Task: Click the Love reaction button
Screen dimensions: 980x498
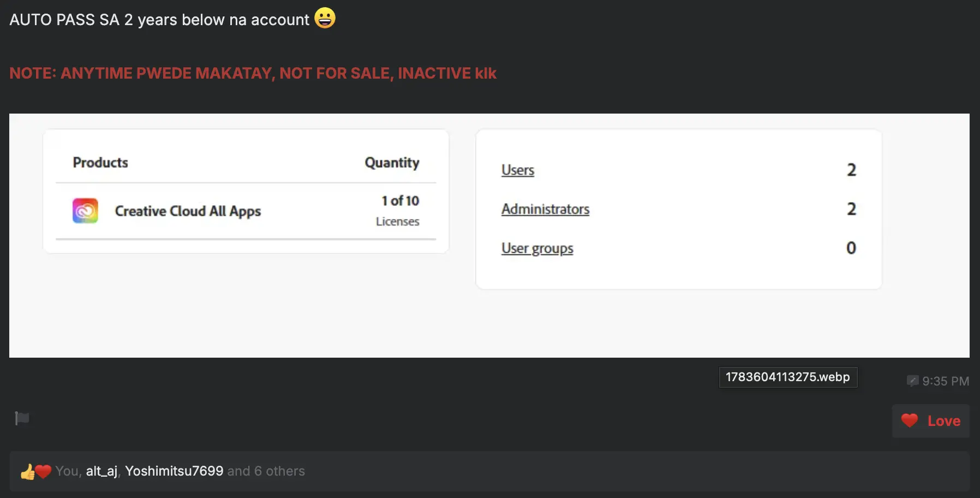Action: pyautogui.click(x=930, y=420)
